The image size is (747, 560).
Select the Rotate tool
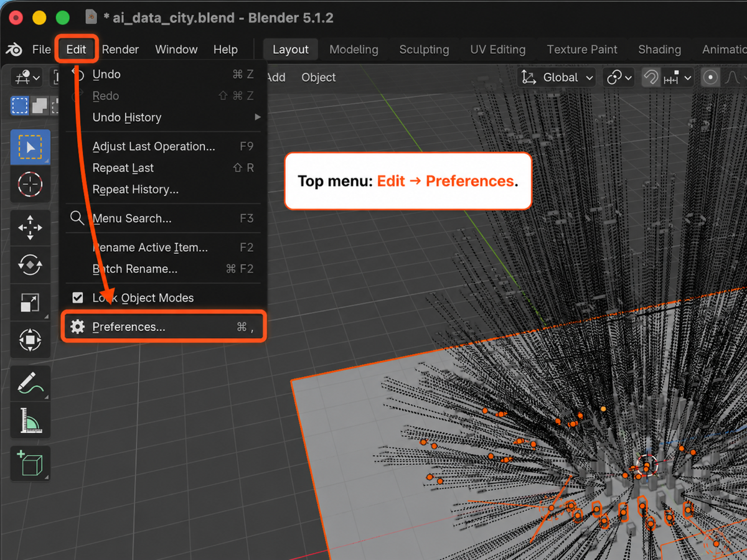pos(31,265)
